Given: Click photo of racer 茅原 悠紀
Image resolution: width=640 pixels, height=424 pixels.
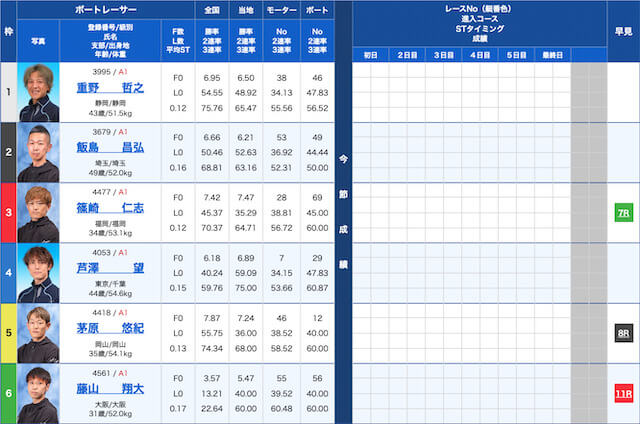Looking at the screenshot, I should pyautogui.click(x=38, y=333).
